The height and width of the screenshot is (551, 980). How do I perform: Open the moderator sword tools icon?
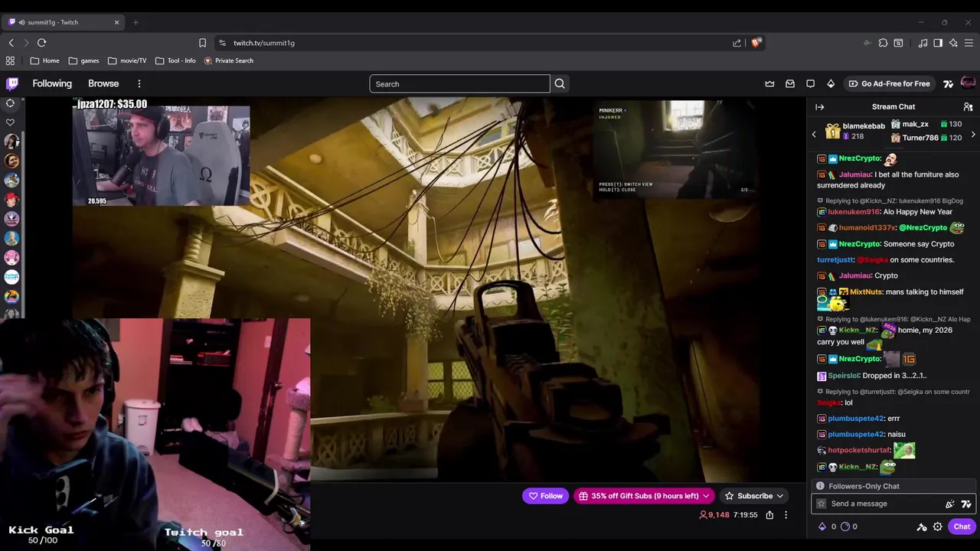[x=922, y=527]
